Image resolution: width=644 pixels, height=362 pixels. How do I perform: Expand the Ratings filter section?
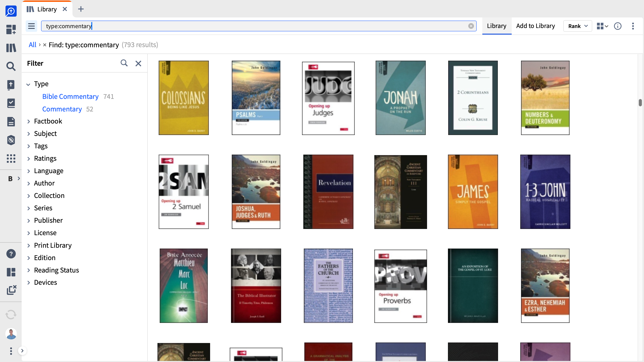point(29,159)
